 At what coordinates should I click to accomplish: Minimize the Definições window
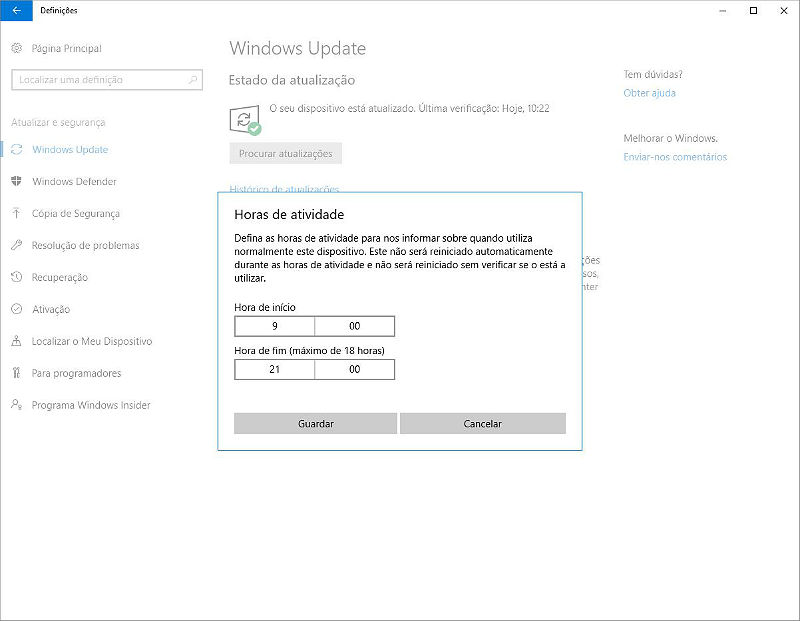tap(722, 10)
